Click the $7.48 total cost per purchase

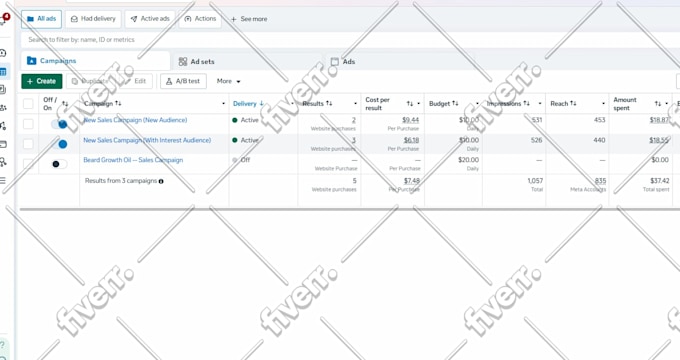click(412, 181)
